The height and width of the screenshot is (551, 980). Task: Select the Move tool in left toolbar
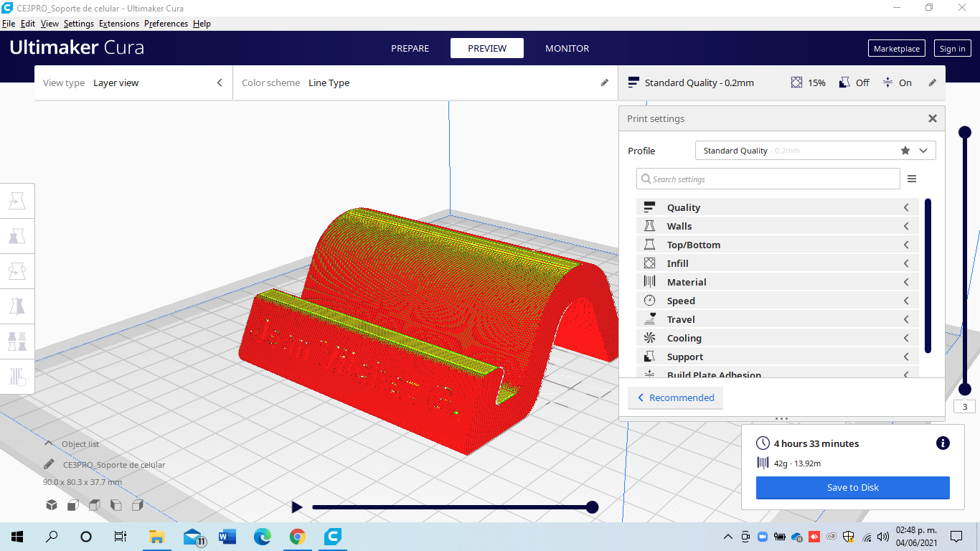17,201
